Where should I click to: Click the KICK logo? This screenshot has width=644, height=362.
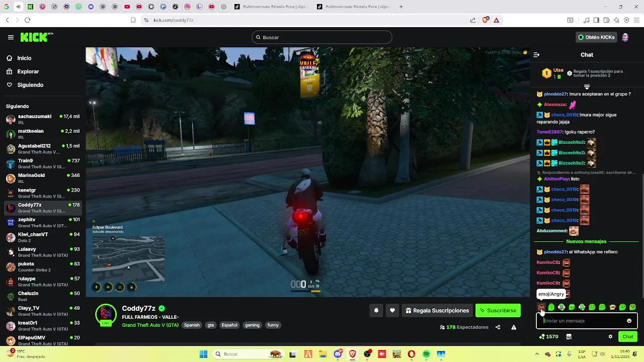click(36, 37)
